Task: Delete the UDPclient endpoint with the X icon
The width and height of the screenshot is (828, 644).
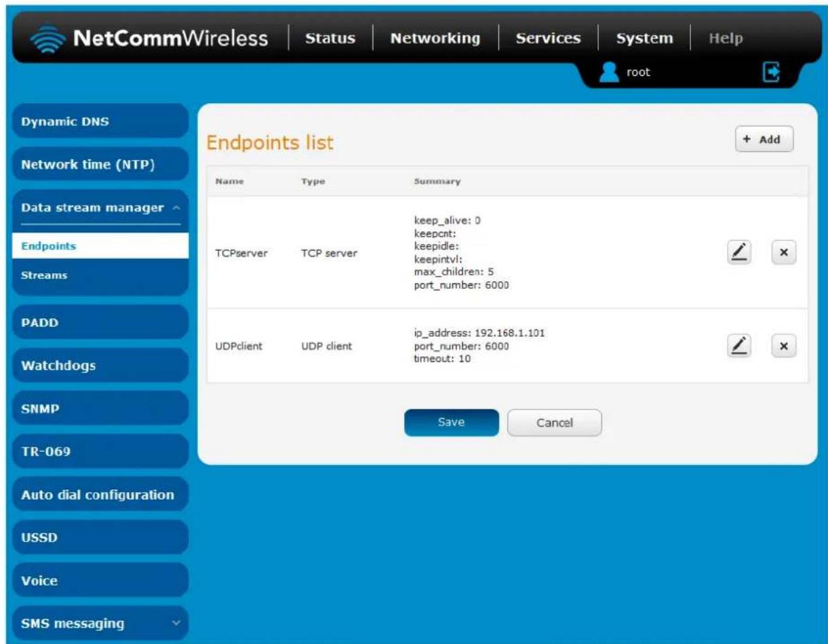Action: (x=783, y=345)
